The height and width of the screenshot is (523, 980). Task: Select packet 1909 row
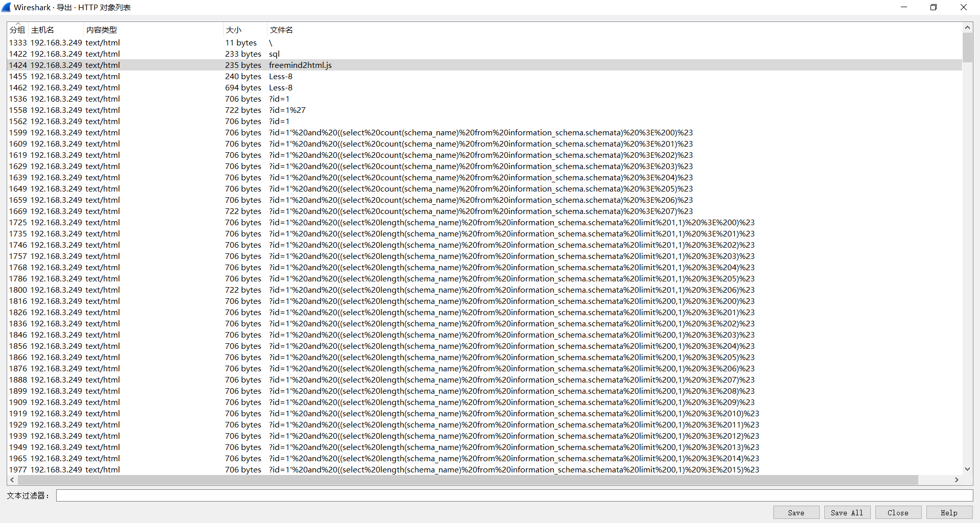(x=484, y=402)
